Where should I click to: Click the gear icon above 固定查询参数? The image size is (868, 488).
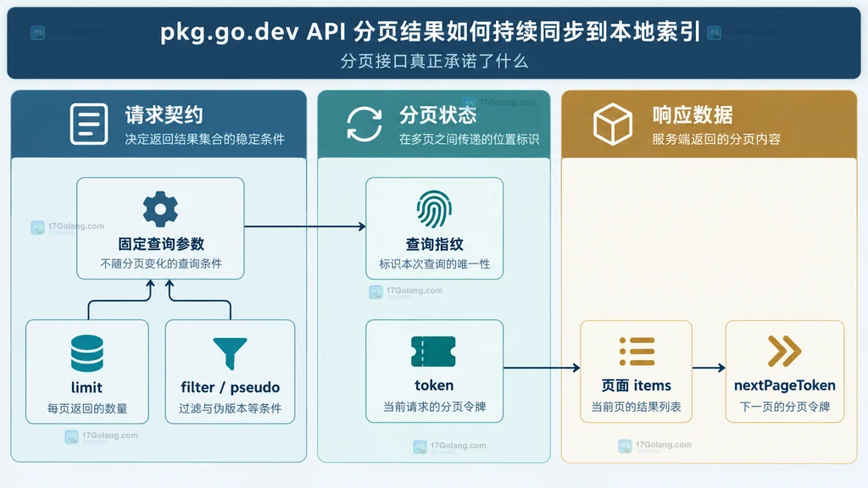tap(160, 209)
